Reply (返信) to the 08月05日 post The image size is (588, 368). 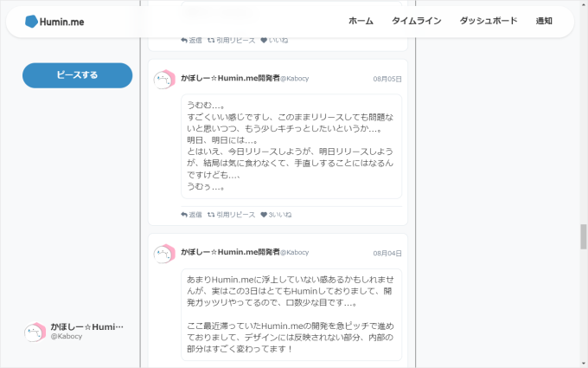tap(191, 215)
